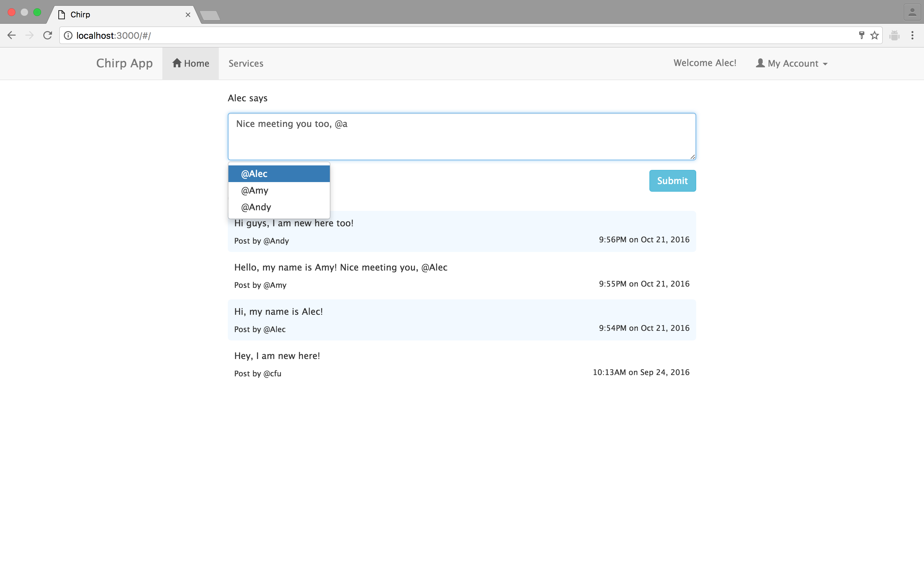The image size is (924, 577).
Task: Click the browser back arrow
Action: pos(12,36)
